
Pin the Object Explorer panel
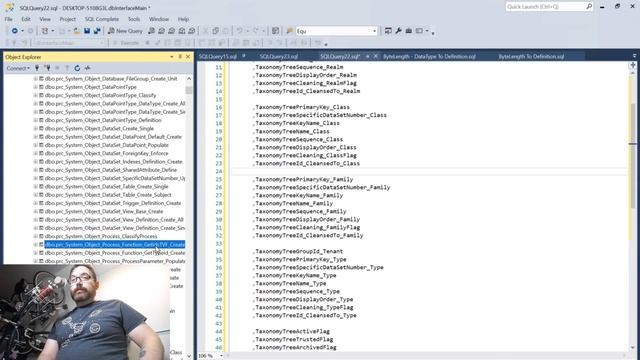pos(180,57)
